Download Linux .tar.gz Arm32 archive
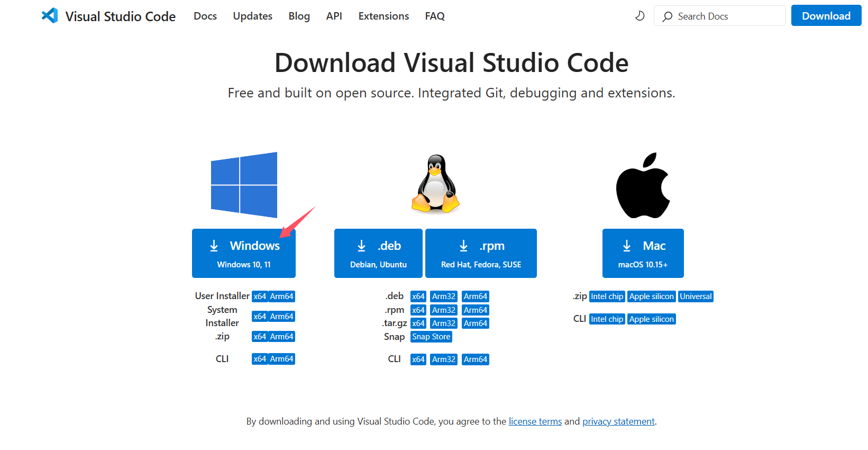868x450 pixels. 444,323
